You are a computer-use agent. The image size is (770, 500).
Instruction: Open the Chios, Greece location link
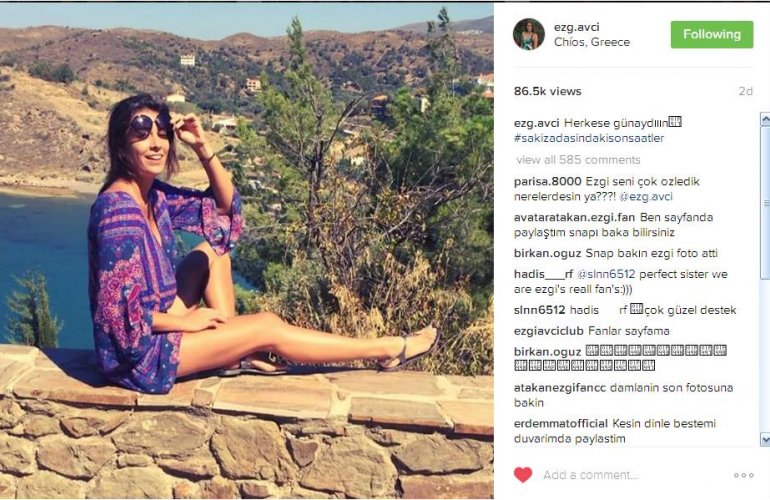592,42
